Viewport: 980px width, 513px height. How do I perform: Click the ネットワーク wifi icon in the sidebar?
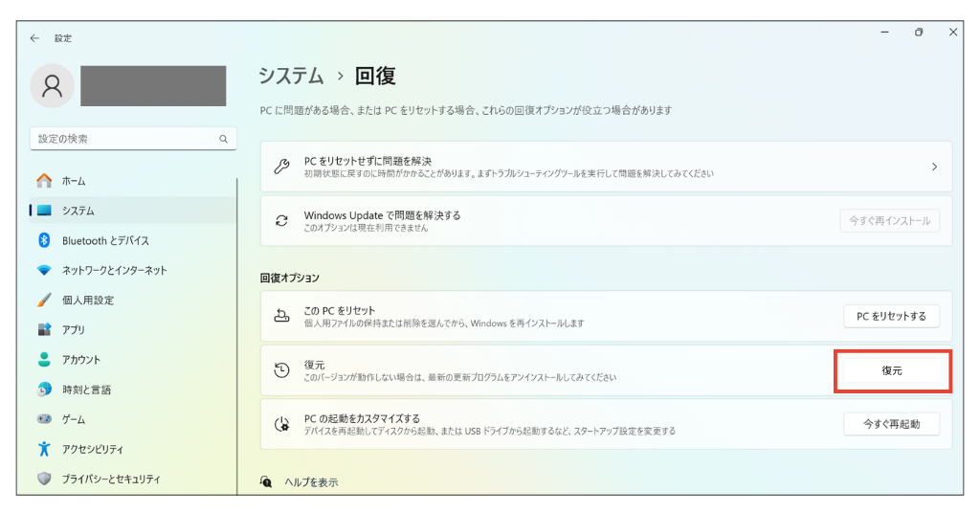44,270
